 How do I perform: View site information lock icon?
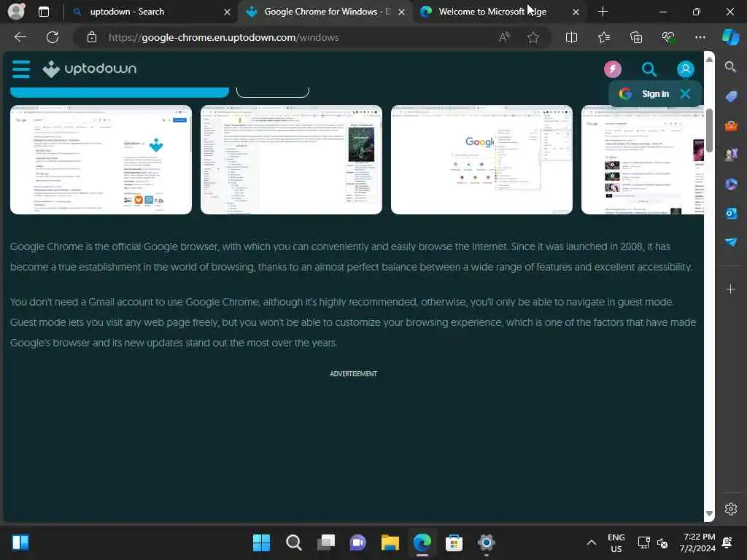[92, 37]
